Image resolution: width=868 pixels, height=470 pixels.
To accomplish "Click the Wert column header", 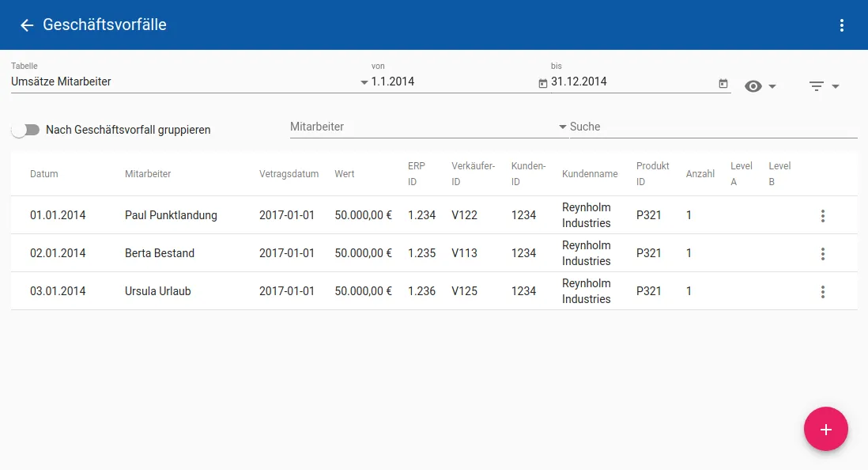I will [345, 173].
